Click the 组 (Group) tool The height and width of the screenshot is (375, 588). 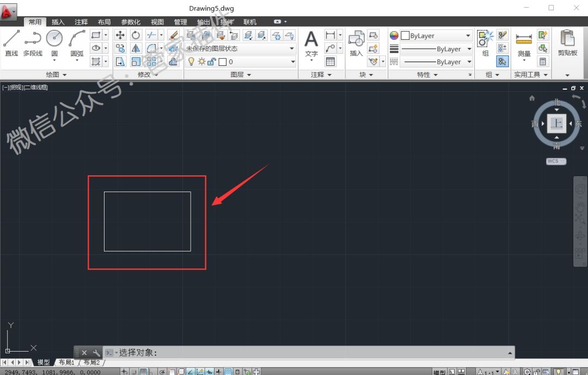pos(485,44)
